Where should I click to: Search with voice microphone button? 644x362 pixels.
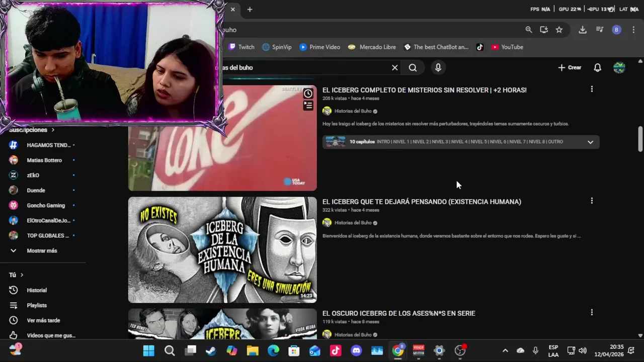[438, 67]
